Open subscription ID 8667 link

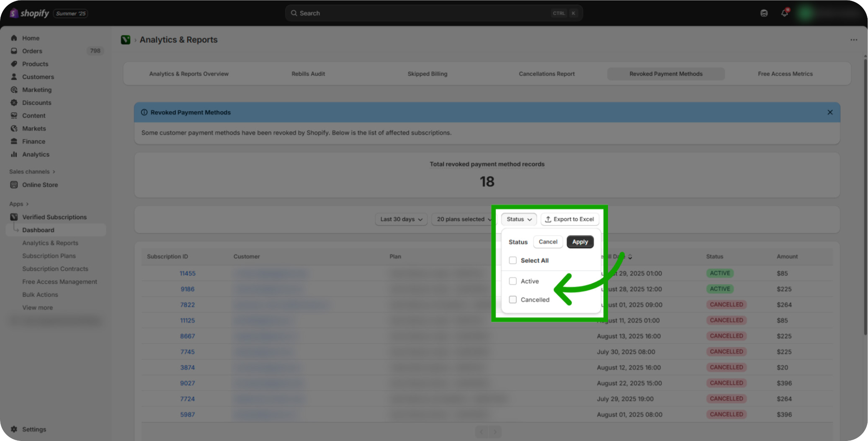point(188,336)
